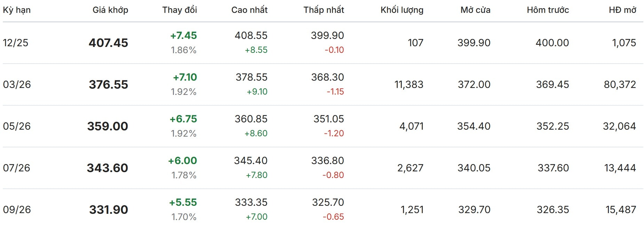
Task: Click the Cao nhất column header
Action: (x=249, y=10)
